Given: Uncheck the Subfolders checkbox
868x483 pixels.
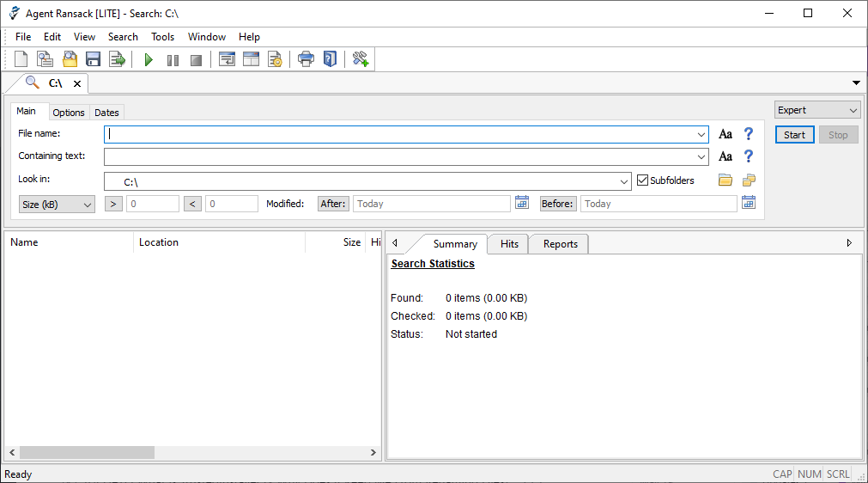Looking at the screenshot, I should 642,180.
